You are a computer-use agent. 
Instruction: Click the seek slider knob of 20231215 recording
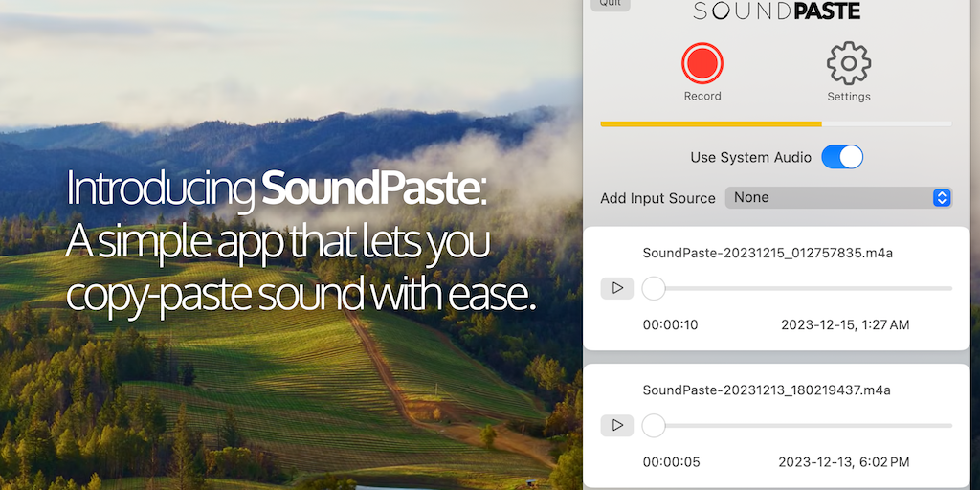tap(654, 288)
